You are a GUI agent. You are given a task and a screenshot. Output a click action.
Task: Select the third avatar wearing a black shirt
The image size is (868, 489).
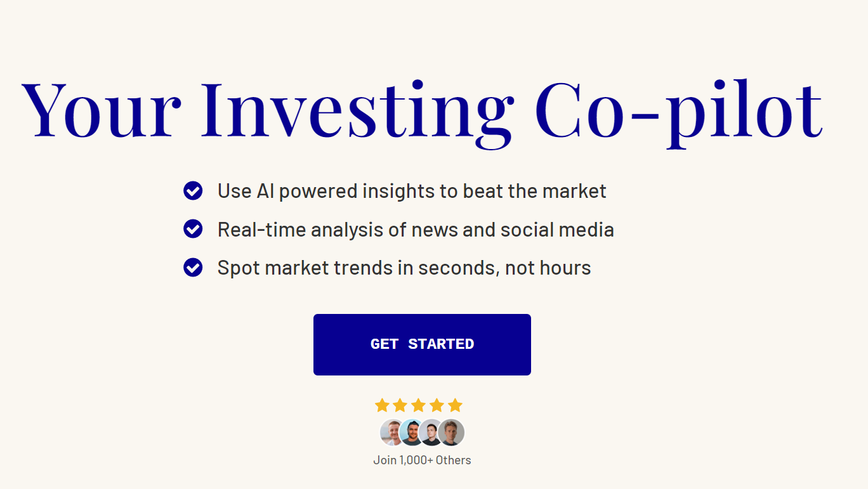[431, 433]
